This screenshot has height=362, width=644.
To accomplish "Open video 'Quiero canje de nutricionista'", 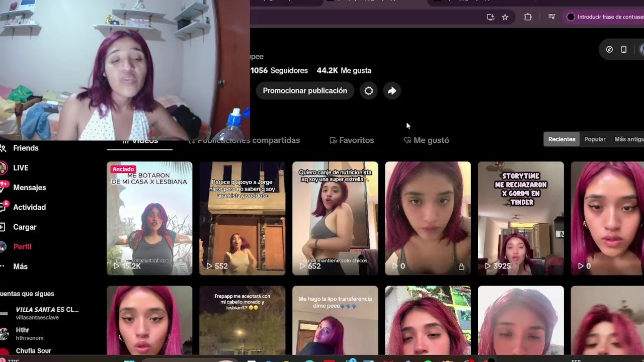I will coord(335,218).
